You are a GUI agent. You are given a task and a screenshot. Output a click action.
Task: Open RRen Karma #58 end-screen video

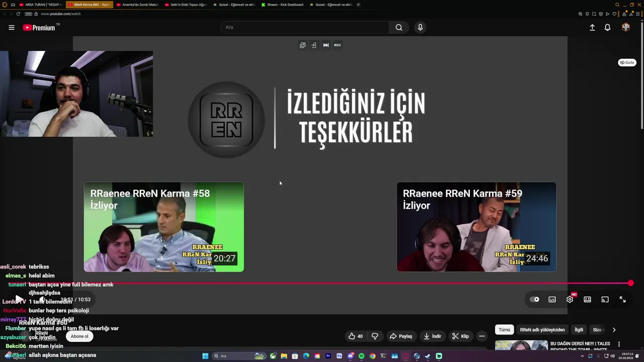click(x=164, y=227)
